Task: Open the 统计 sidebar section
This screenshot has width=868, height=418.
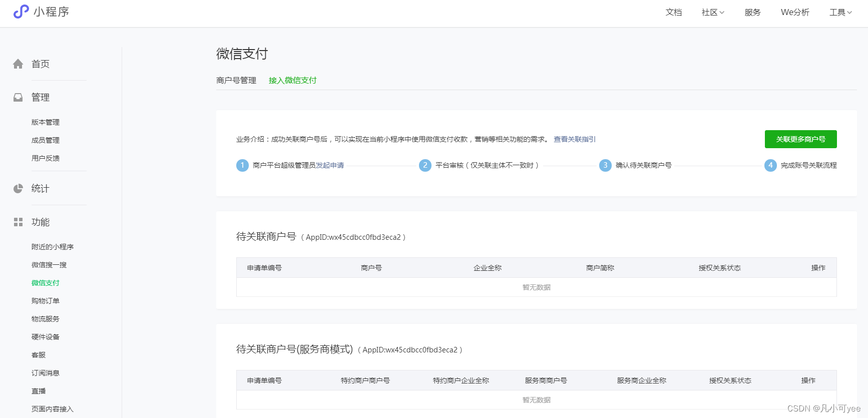Action: pos(41,188)
